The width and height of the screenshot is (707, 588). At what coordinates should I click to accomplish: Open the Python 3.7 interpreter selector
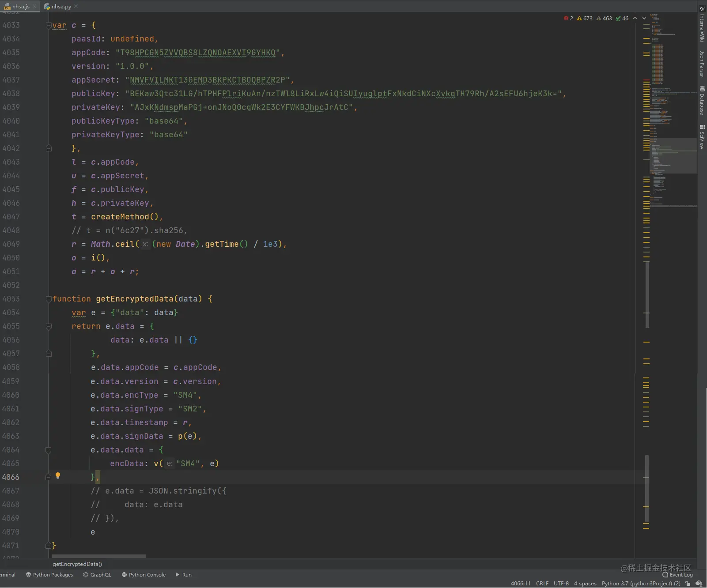641,584
